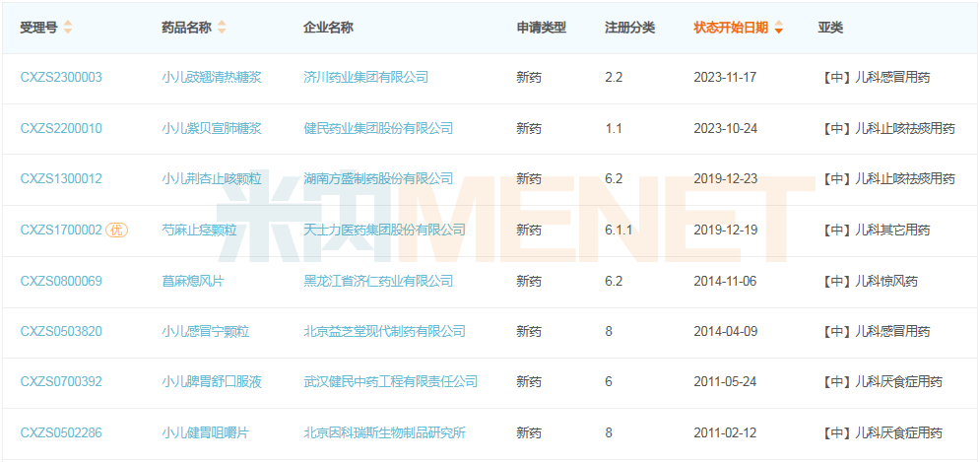Click the 申请类型 column header
980x462 pixels.
pos(542,28)
